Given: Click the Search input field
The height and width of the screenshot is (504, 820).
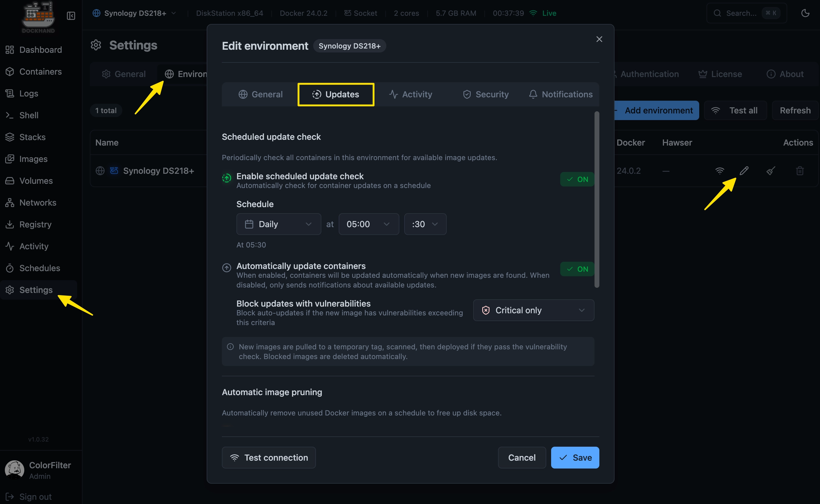Looking at the screenshot, I should (x=747, y=13).
